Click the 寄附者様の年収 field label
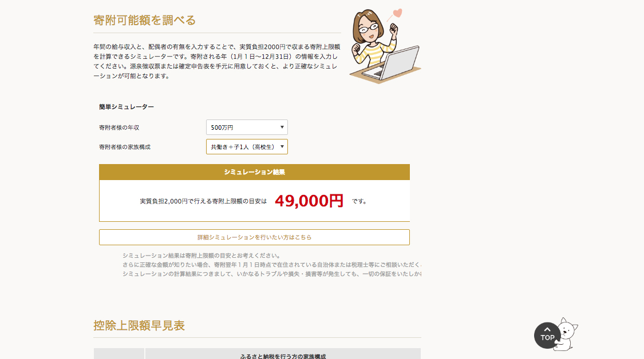This screenshot has height=359, width=644. pyautogui.click(x=118, y=127)
